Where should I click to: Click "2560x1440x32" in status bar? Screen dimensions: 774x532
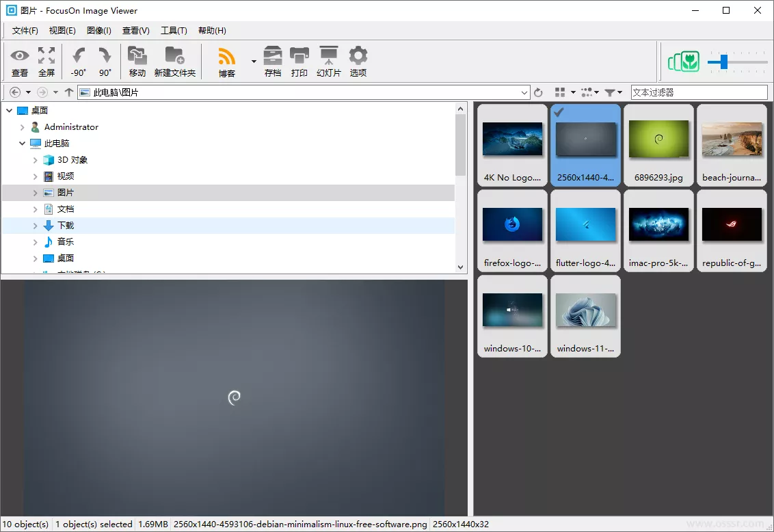[461, 524]
